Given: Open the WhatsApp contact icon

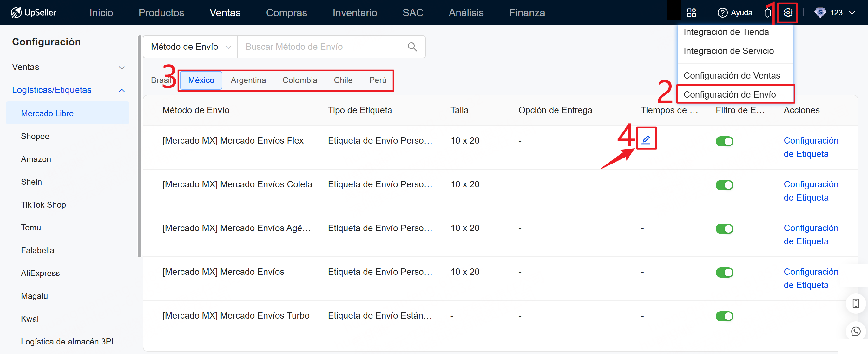Looking at the screenshot, I should (x=855, y=331).
